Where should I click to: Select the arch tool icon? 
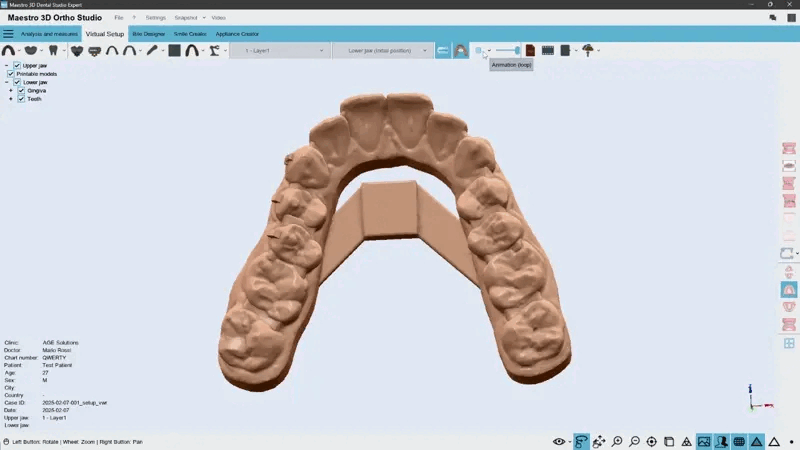point(8,51)
